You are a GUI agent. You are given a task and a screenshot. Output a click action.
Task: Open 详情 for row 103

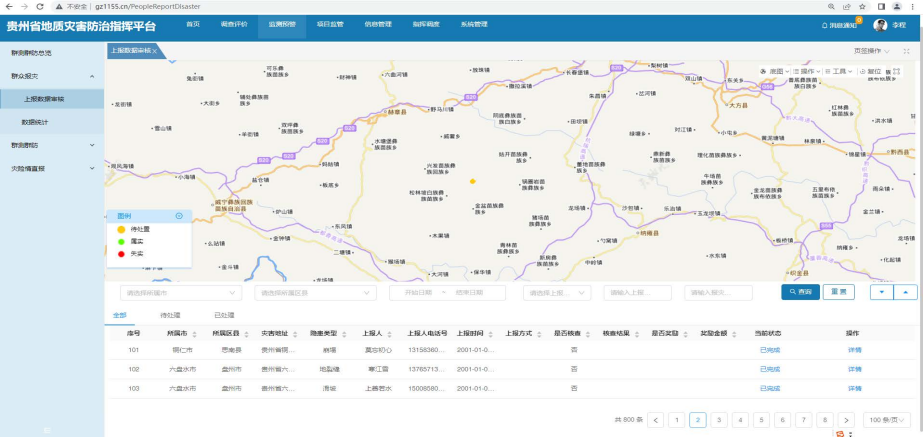click(x=854, y=389)
